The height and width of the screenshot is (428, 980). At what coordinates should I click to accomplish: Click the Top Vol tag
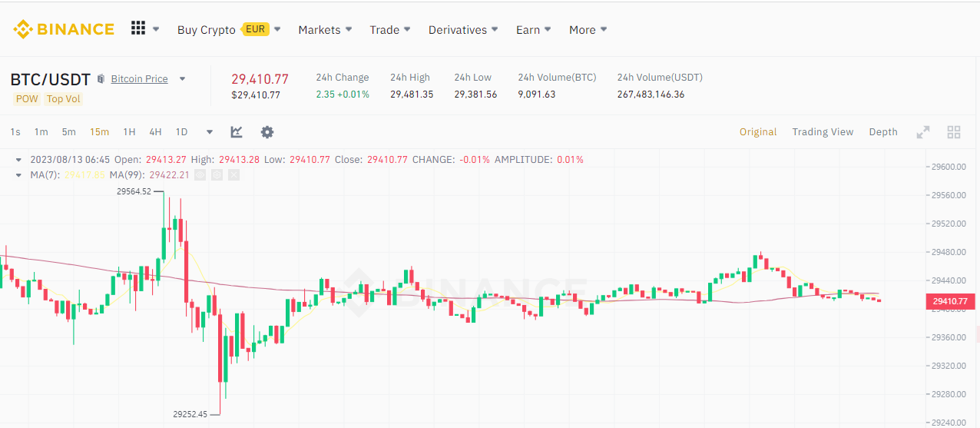pyautogui.click(x=64, y=99)
